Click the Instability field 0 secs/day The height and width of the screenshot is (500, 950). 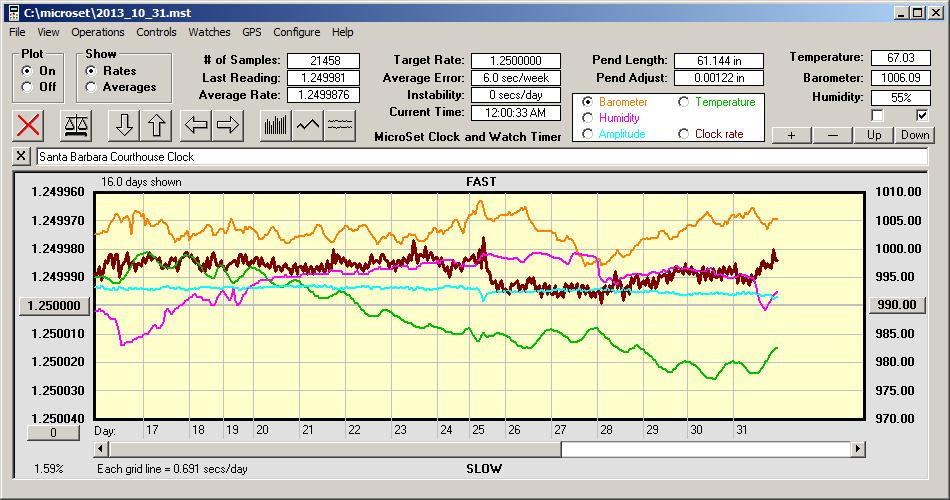[x=516, y=95]
